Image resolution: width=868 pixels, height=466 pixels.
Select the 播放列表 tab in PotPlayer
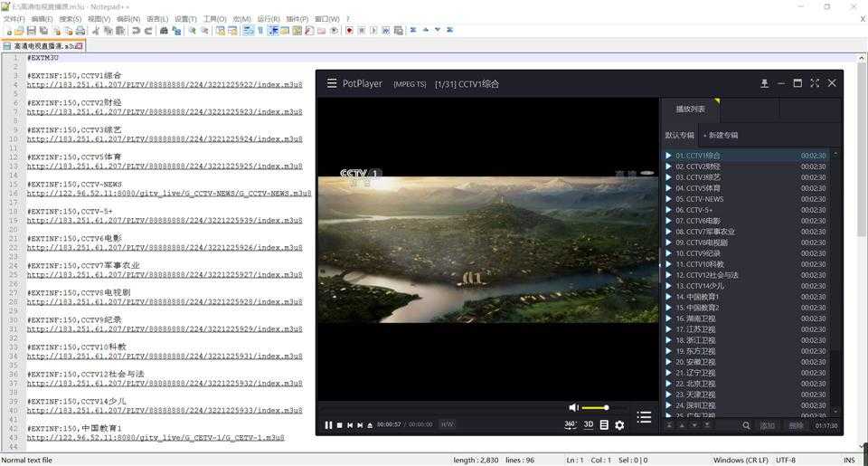[x=690, y=109]
